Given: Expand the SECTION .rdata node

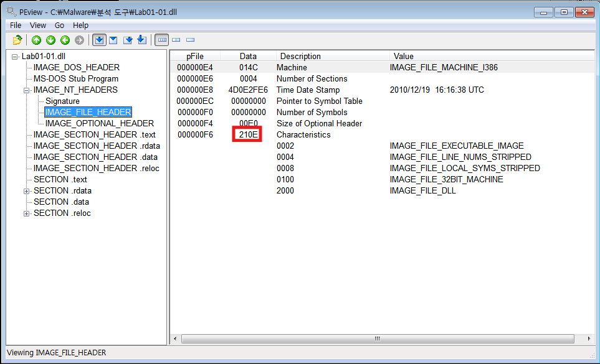Looking at the screenshot, I should tap(26, 192).
